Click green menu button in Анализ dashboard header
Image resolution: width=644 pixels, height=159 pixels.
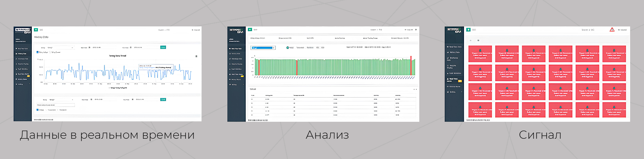click(250, 30)
